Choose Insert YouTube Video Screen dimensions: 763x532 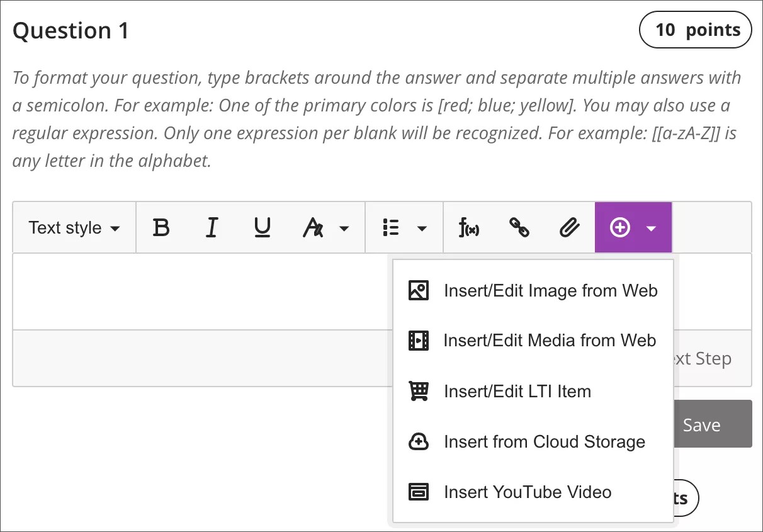526,492
